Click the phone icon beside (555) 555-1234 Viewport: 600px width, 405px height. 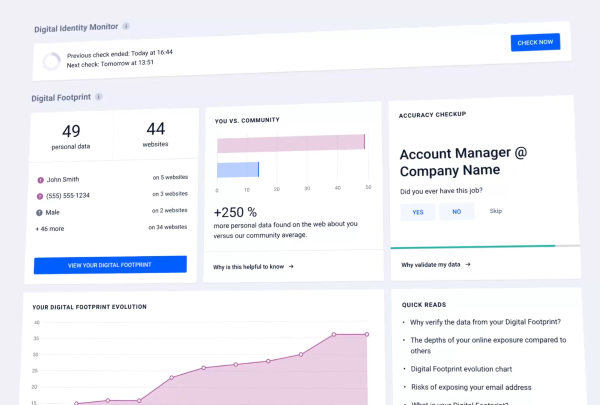coord(39,196)
